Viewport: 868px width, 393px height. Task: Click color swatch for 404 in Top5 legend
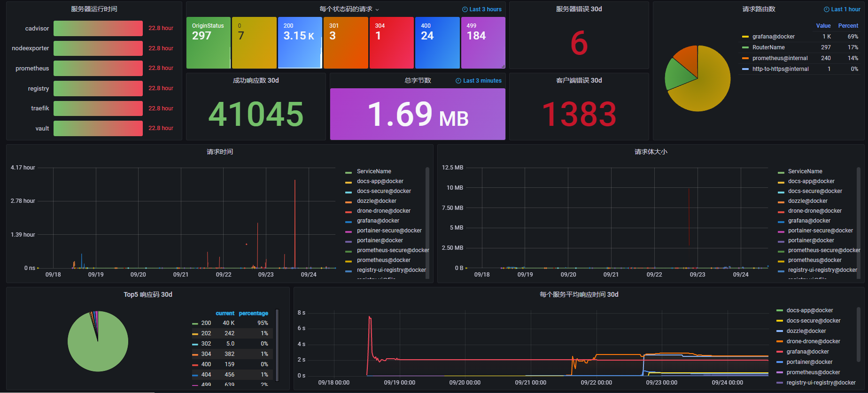(195, 375)
